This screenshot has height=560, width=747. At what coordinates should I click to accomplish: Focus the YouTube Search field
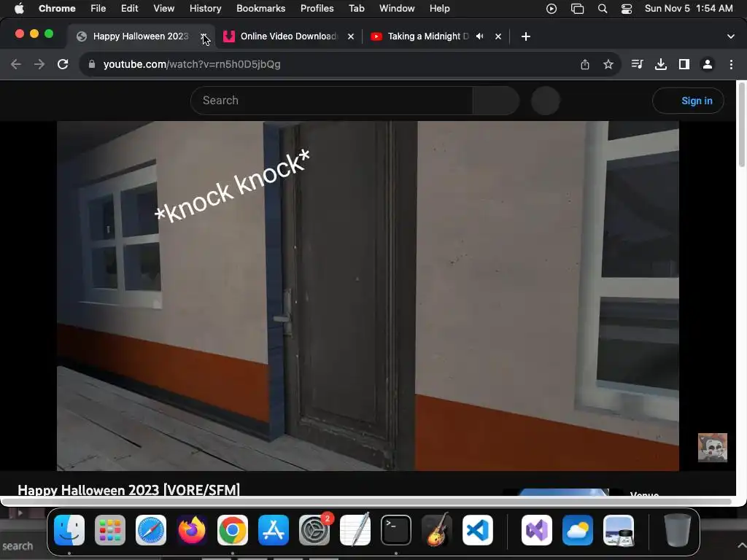point(332,101)
